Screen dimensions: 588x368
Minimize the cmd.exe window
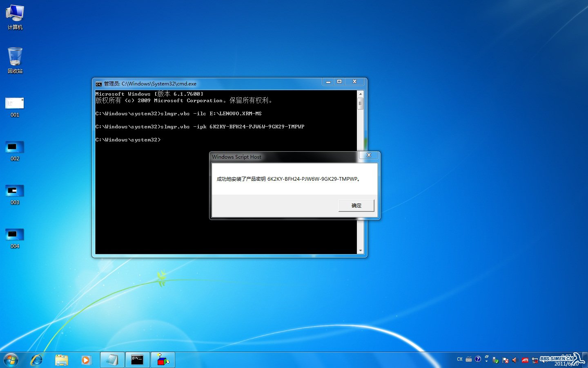coord(328,82)
